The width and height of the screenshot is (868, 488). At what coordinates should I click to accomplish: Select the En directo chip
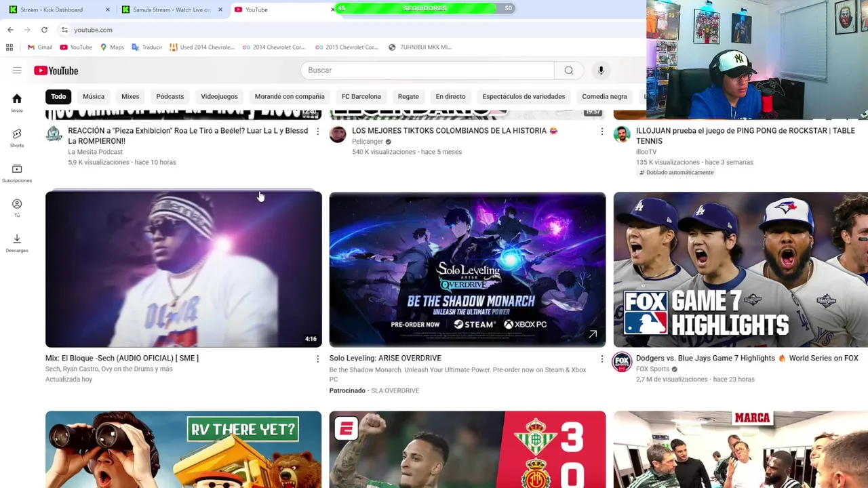point(450,96)
